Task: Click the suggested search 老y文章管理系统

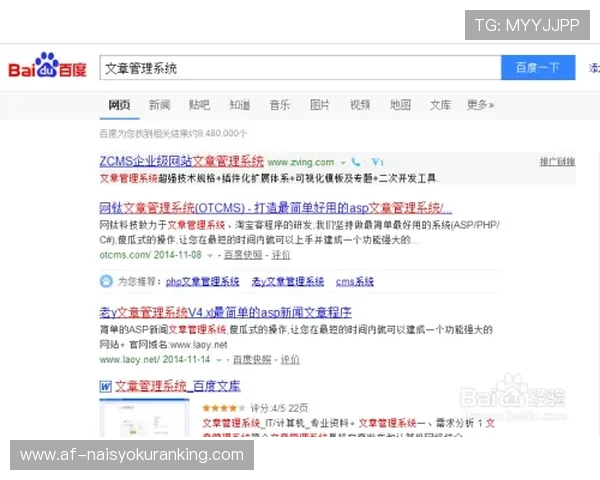Action: click(287, 282)
